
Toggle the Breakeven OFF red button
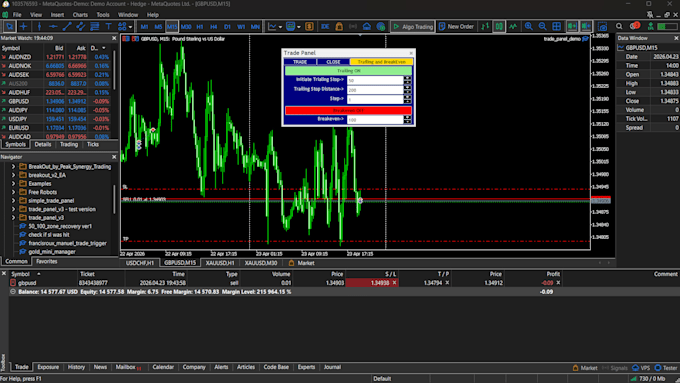tap(348, 110)
